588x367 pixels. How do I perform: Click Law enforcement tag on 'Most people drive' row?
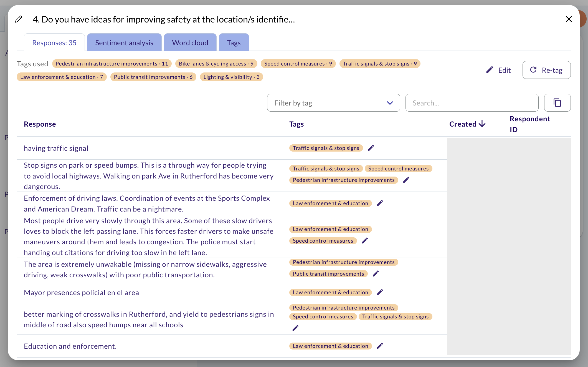pos(330,229)
